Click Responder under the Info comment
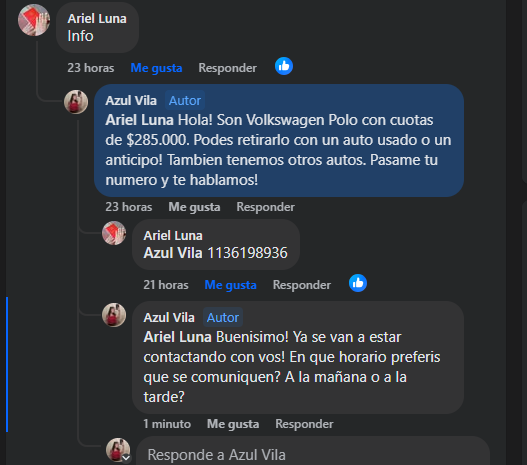Screen dimensions: 527x465 [228, 68]
